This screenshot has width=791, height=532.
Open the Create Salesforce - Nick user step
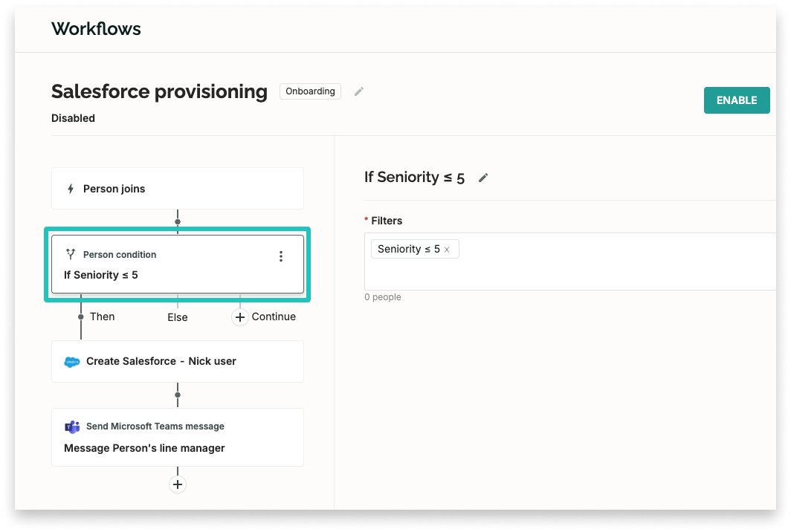coord(178,361)
